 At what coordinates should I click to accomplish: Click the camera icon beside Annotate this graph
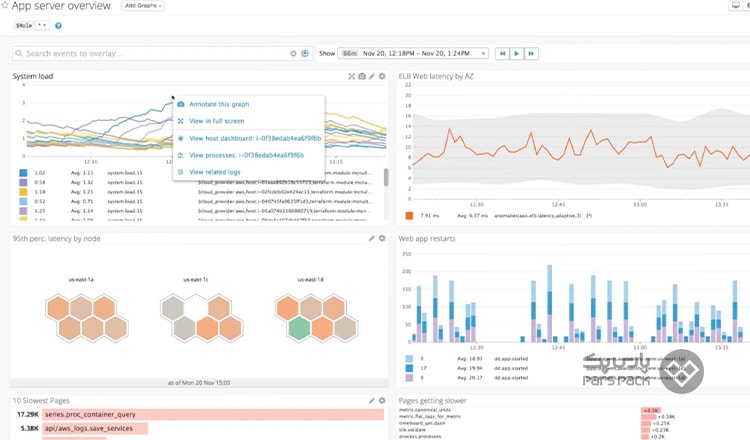pos(181,104)
